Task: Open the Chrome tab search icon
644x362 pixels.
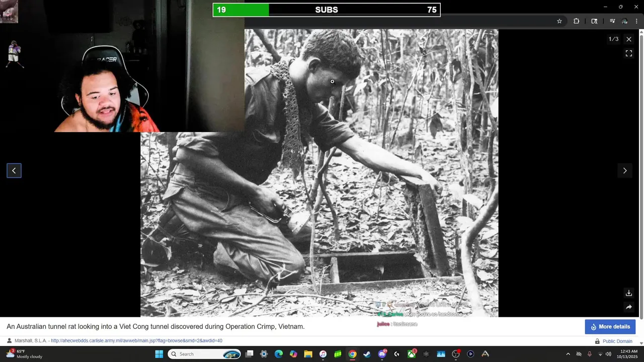Action: 594,21
